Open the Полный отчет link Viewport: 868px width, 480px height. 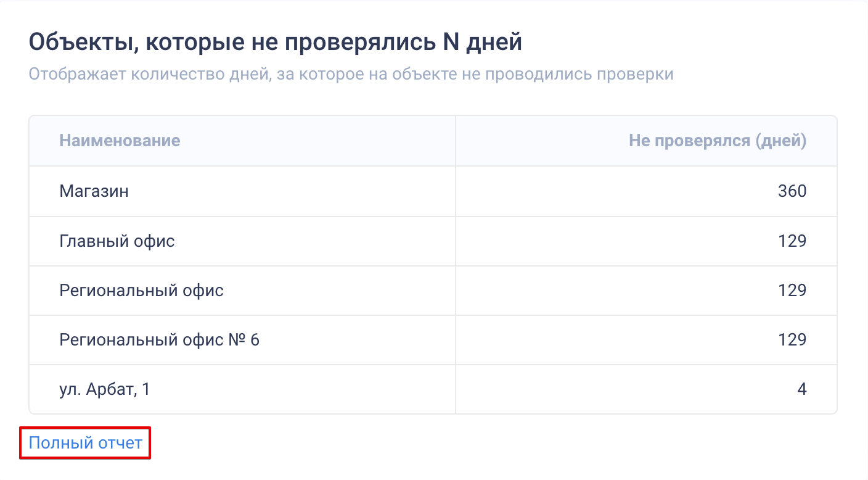click(85, 443)
